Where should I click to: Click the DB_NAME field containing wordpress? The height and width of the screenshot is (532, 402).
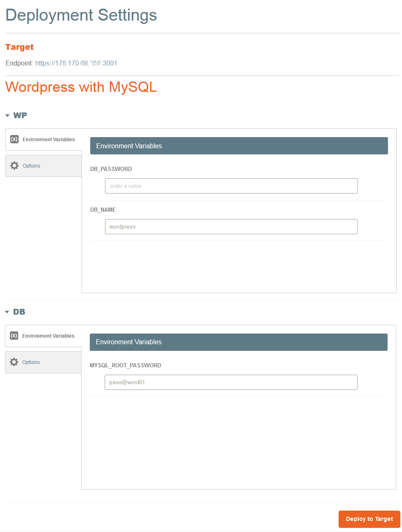coord(231,226)
